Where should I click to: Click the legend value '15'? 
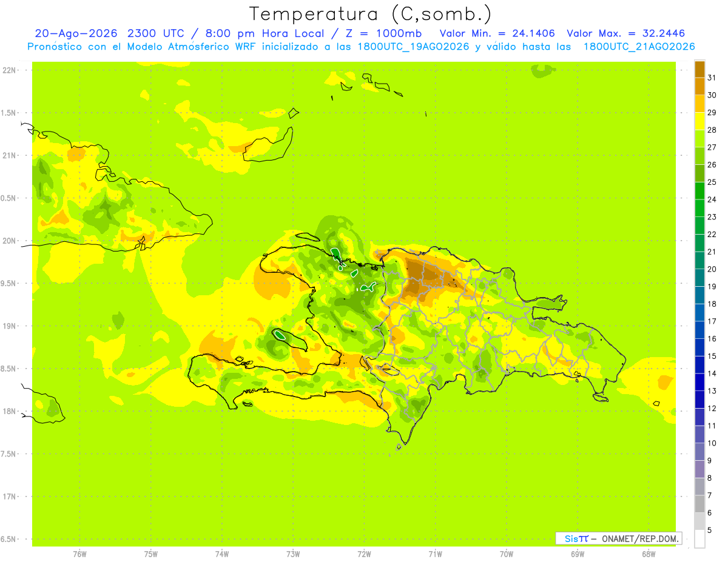(712, 356)
